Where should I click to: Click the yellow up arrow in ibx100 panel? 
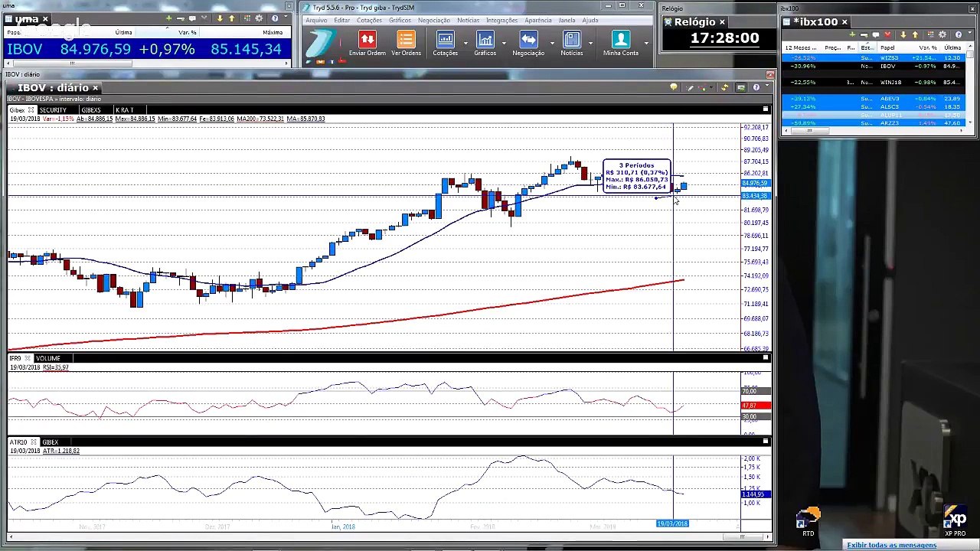[915, 34]
